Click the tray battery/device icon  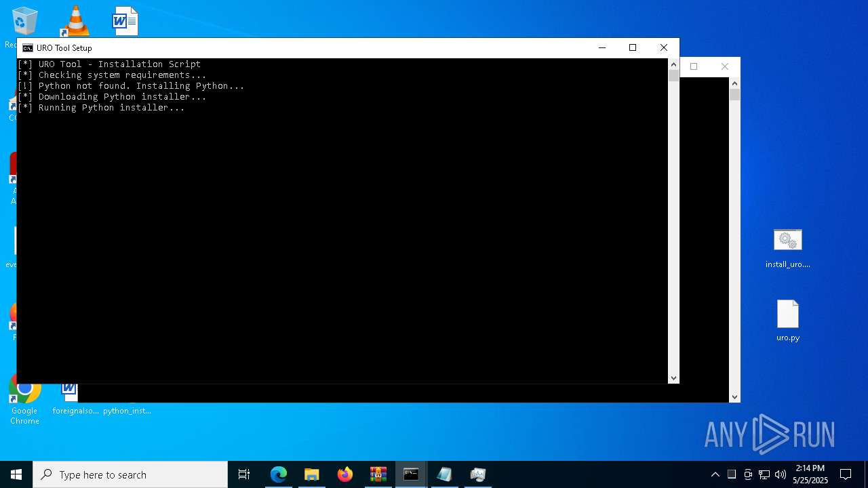(x=732, y=474)
